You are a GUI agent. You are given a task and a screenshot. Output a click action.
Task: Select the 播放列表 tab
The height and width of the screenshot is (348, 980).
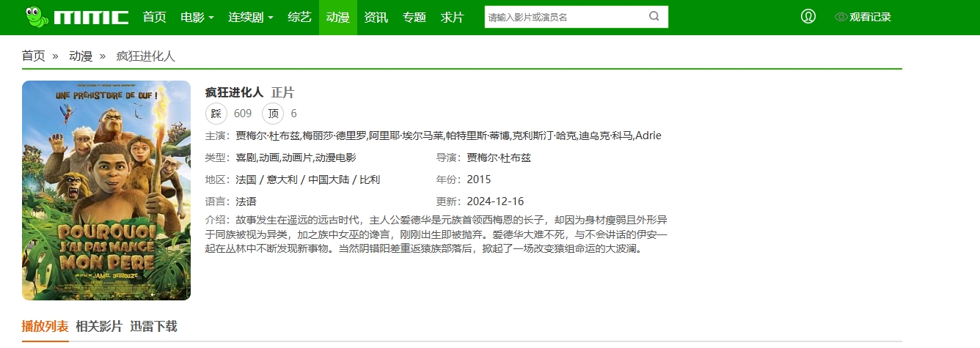(x=45, y=327)
